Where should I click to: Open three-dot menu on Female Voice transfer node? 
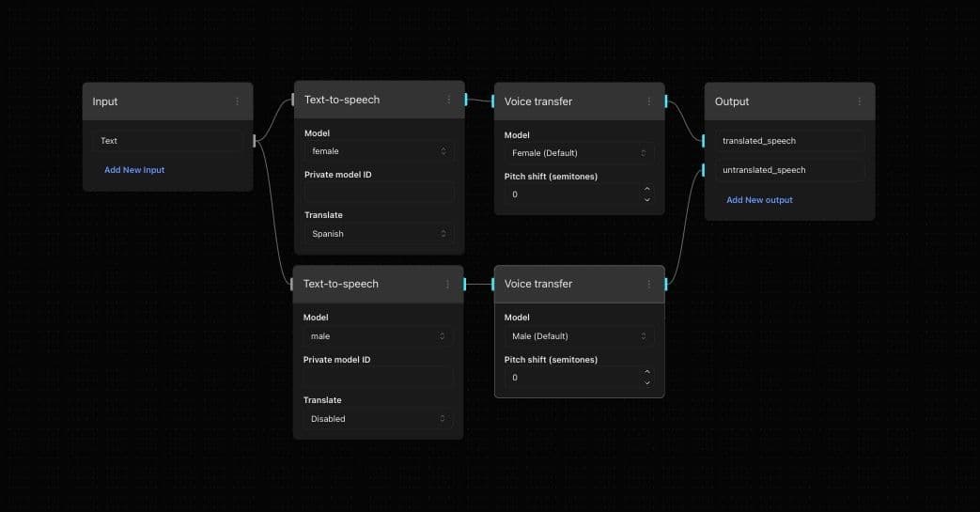[x=648, y=101]
